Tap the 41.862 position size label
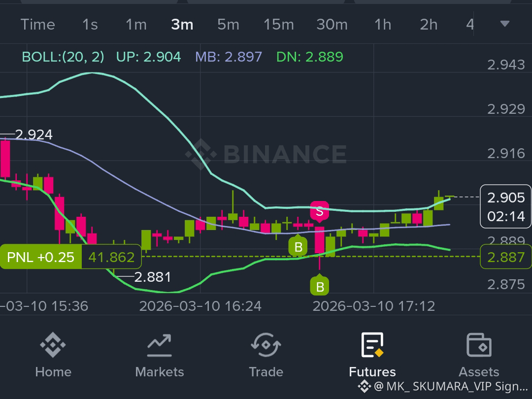Screen dimensions: 532x399 112,257
